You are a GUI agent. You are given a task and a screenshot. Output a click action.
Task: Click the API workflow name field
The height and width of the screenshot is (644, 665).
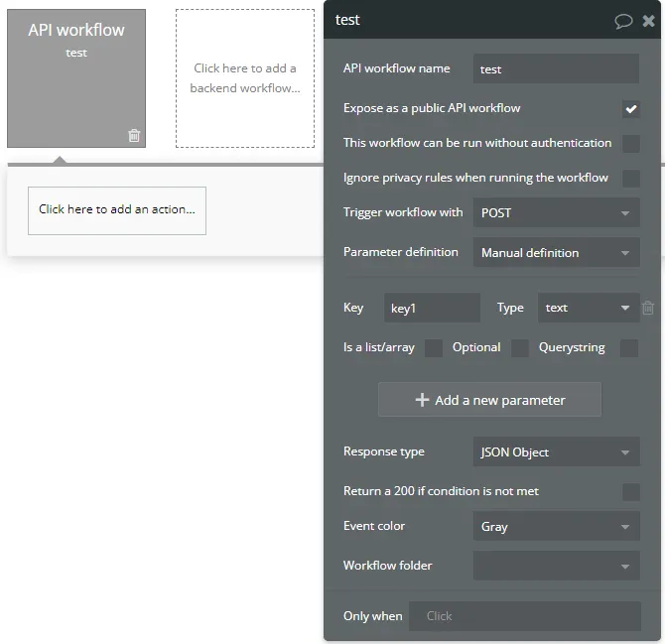(x=556, y=69)
